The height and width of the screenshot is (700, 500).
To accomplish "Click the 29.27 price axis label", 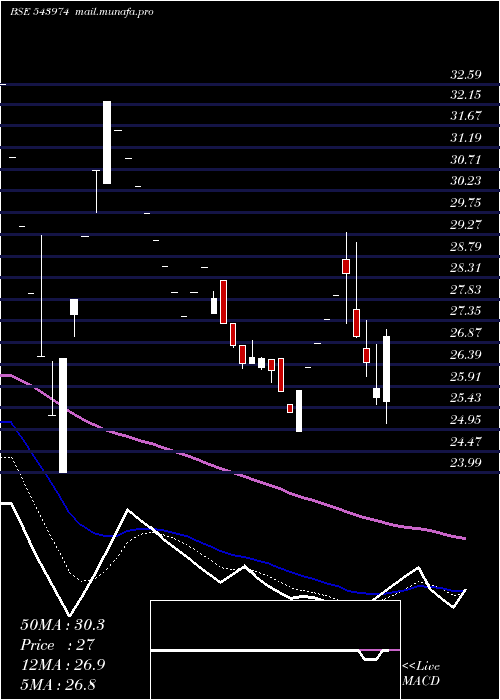I will click(466, 224).
